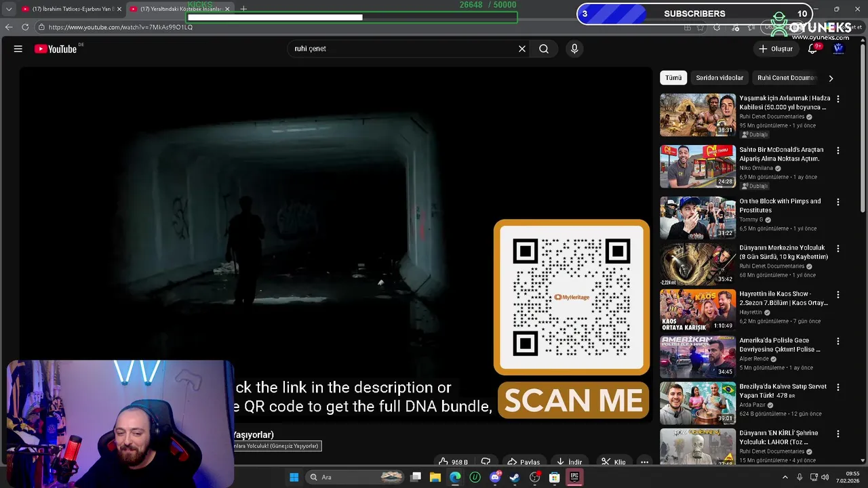Go to YouTube home via logo
Image resolution: width=868 pixels, height=488 pixels.
(56, 49)
